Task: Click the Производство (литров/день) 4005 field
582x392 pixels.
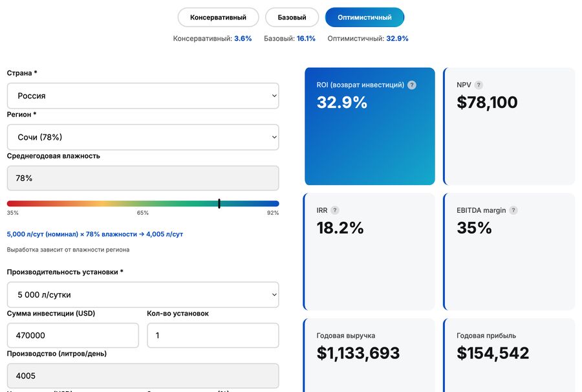Action: pos(143,376)
